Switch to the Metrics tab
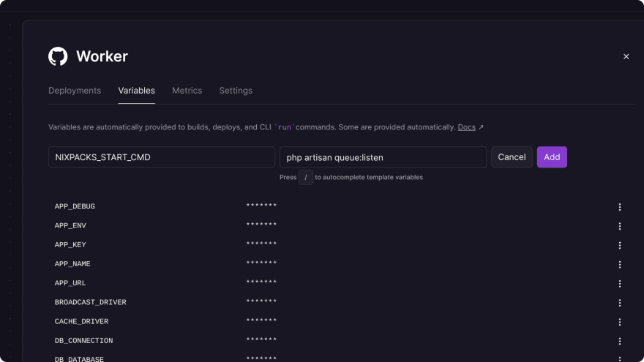This screenshot has width=644, height=362. pyautogui.click(x=187, y=91)
